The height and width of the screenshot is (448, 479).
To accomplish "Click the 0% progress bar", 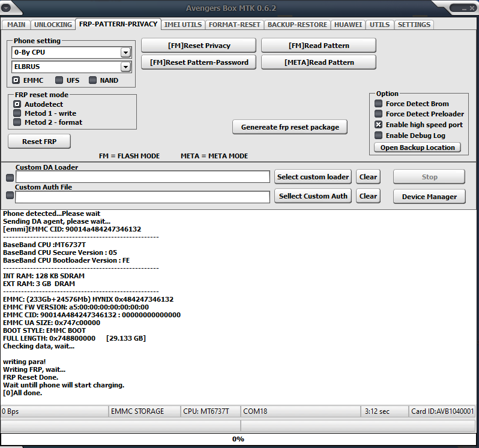I will [238, 439].
